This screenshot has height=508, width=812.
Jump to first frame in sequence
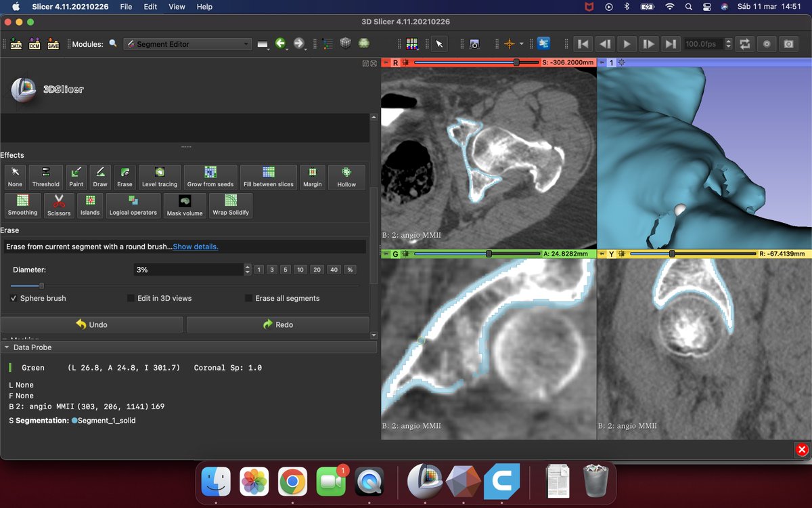pyautogui.click(x=583, y=44)
